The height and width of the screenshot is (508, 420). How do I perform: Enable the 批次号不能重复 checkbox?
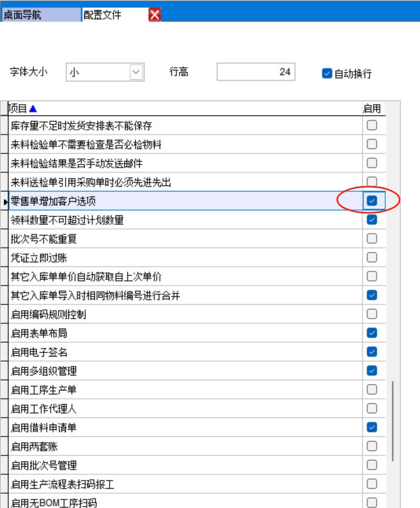(372, 239)
